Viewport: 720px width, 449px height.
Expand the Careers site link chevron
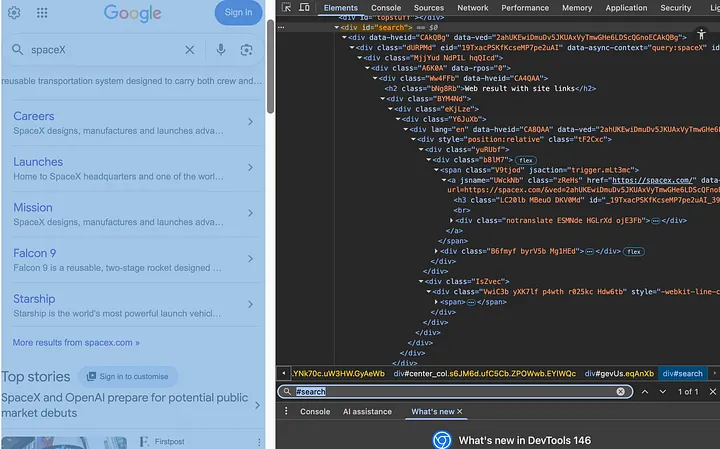250,123
